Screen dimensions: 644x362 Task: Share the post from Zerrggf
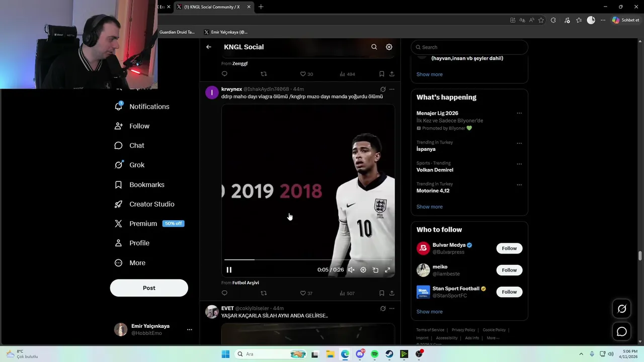click(392, 74)
